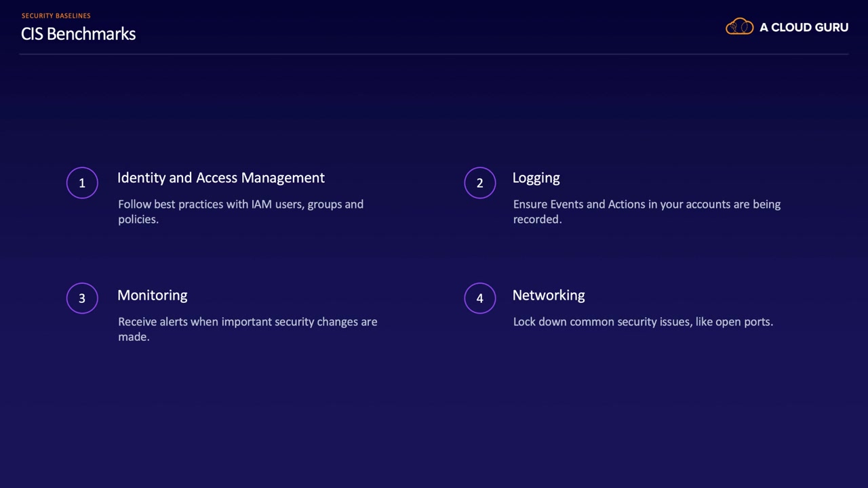Click the "SECURITY BASELINES" section label
868x488 pixels.
pyautogui.click(x=56, y=16)
